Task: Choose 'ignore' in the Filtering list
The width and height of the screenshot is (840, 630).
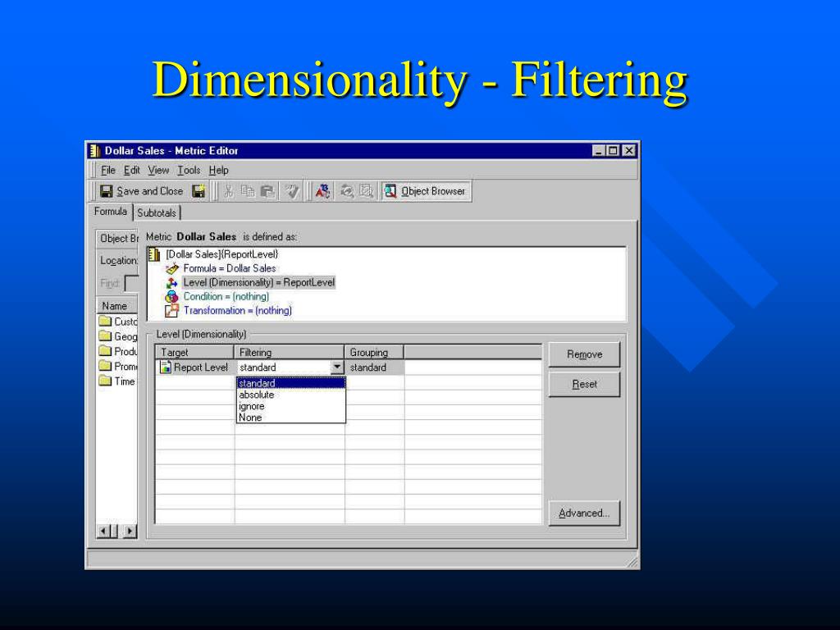Action: tap(291, 406)
